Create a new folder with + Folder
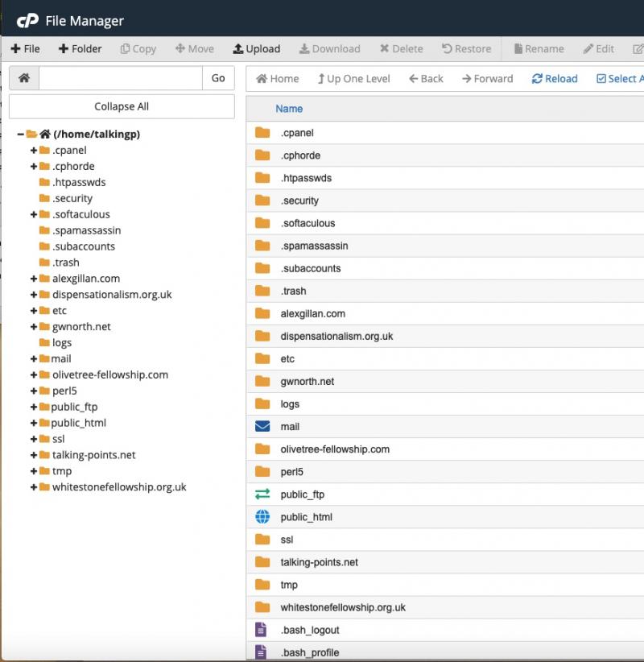The image size is (644, 662). point(80,49)
